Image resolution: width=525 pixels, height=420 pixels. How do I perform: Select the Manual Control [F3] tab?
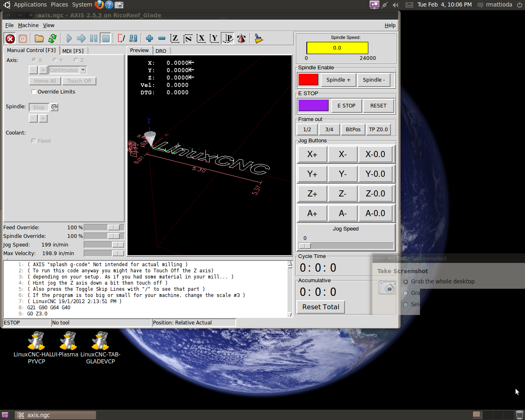coord(31,50)
